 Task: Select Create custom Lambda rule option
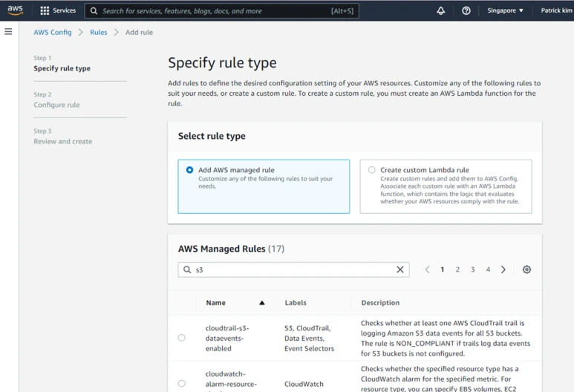446,186
